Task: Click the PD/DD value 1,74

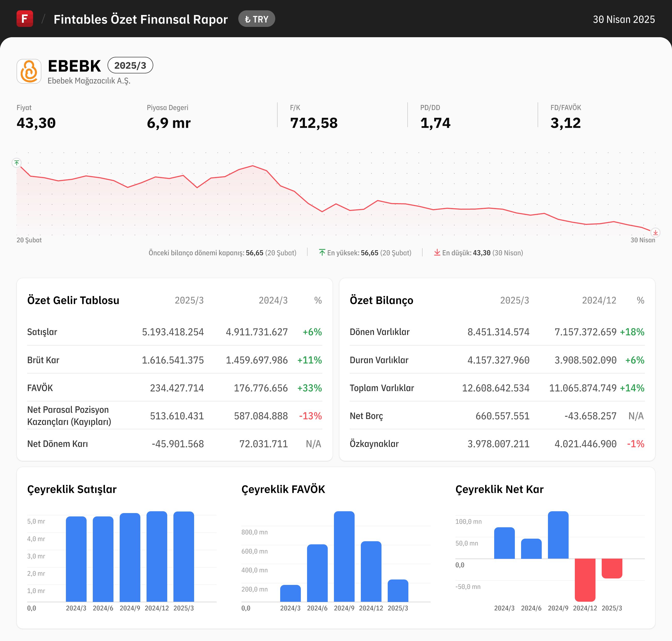Action: (x=435, y=123)
